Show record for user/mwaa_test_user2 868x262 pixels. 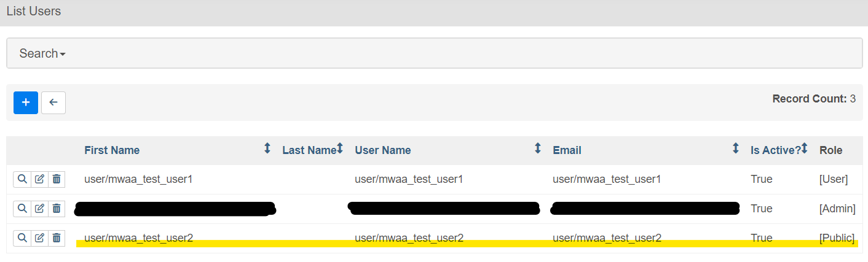click(22, 238)
